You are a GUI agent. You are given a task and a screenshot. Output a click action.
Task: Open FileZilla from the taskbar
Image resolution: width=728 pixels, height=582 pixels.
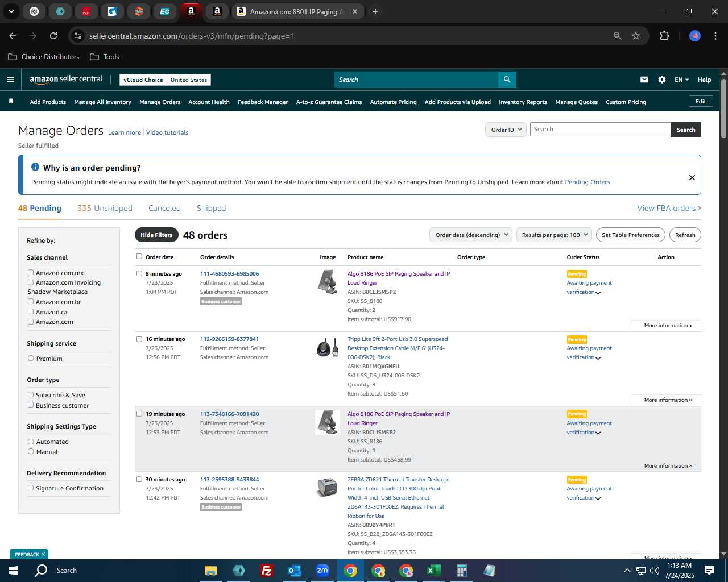click(x=266, y=571)
